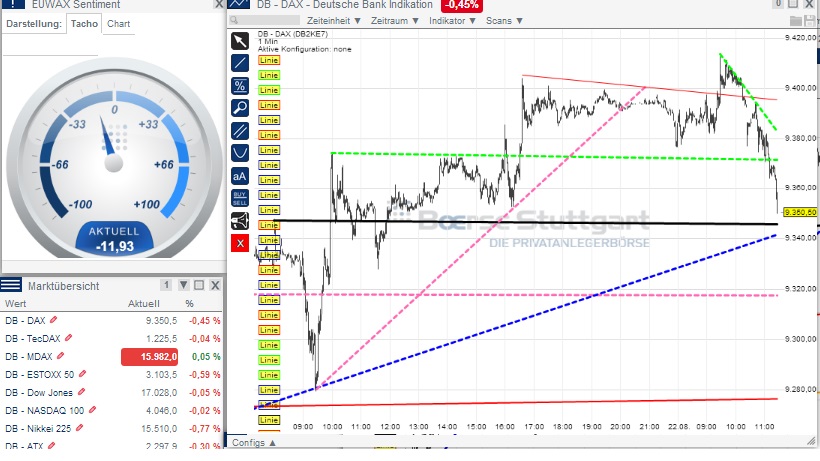Open the Zeiteinheit dropdown
820x461 pixels.
(334, 21)
